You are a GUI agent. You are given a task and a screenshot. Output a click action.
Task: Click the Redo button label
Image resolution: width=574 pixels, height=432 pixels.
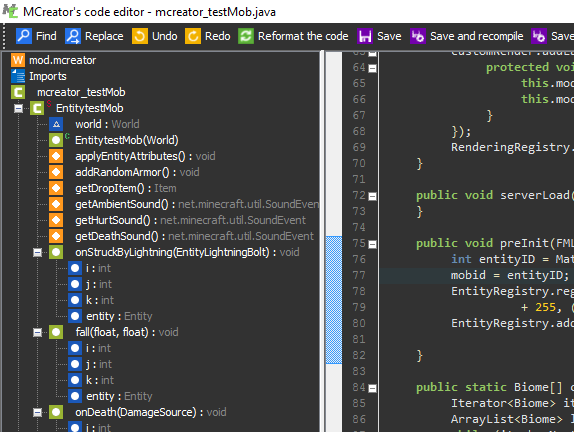[x=217, y=36]
